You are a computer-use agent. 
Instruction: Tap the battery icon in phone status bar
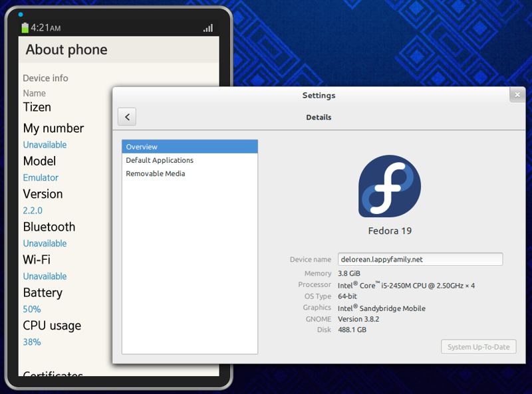[25, 28]
